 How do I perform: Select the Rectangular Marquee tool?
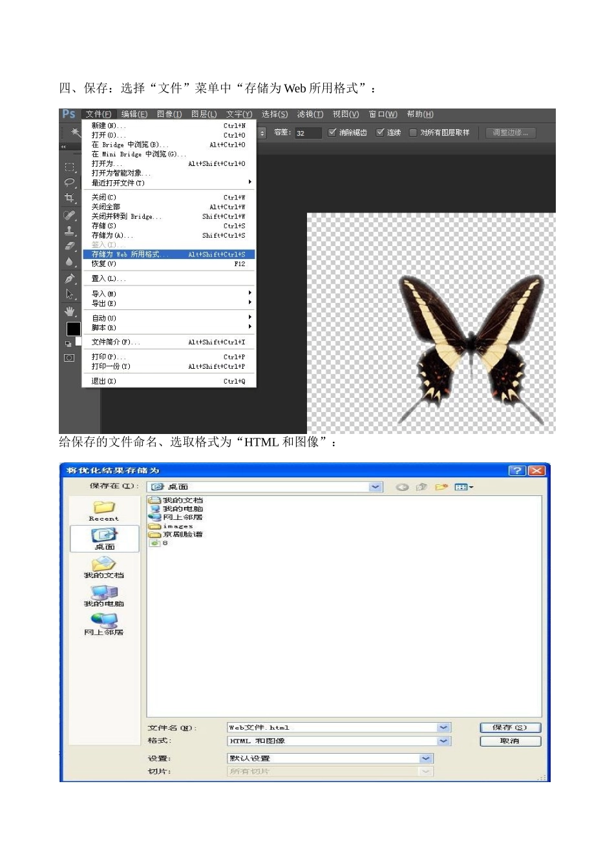click(69, 167)
